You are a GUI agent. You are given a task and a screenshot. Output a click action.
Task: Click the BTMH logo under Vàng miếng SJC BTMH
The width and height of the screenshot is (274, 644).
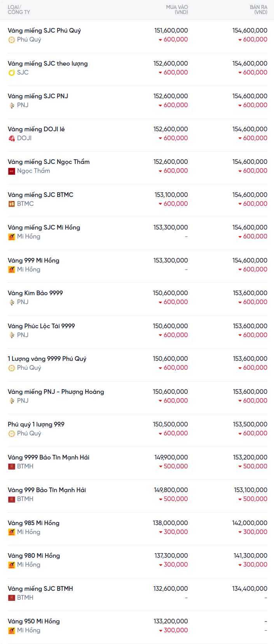[12, 598]
